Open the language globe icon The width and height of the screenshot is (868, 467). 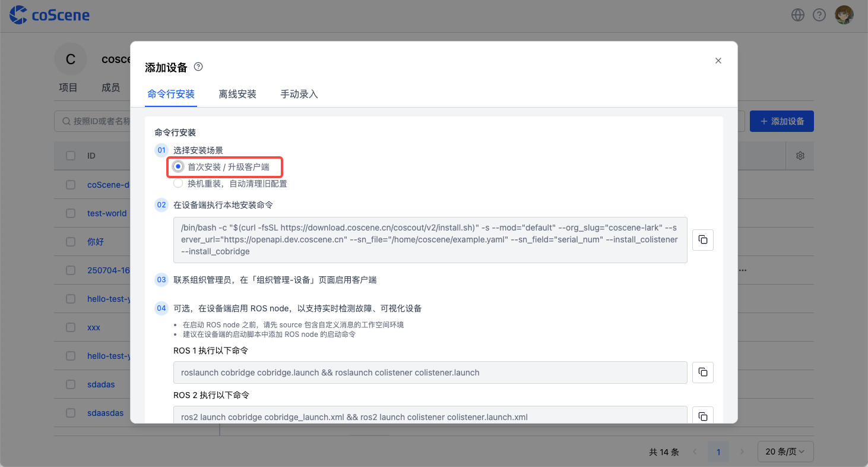[798, 15]
